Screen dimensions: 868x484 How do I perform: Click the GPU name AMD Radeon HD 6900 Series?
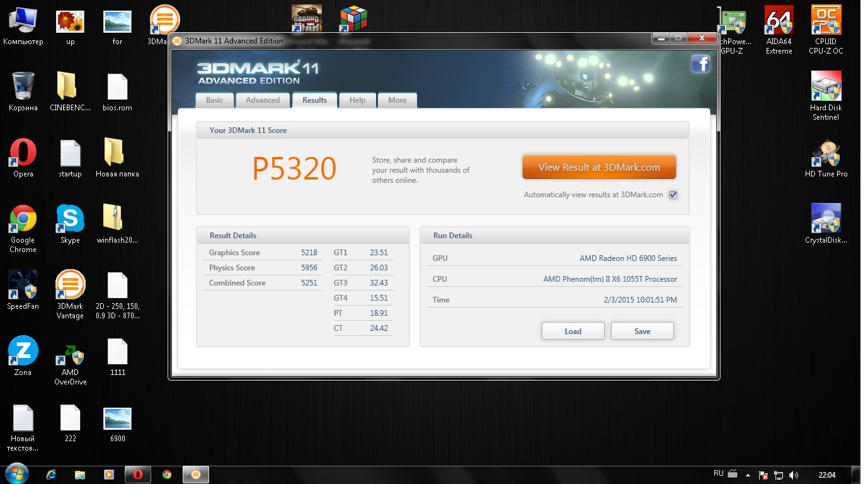tap(629, 258)
